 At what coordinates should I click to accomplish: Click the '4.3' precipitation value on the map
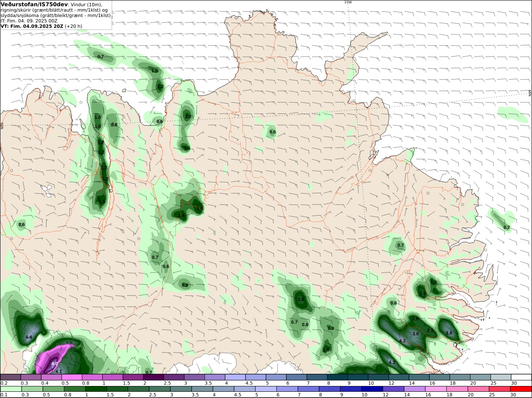click(x=392, y=363)
